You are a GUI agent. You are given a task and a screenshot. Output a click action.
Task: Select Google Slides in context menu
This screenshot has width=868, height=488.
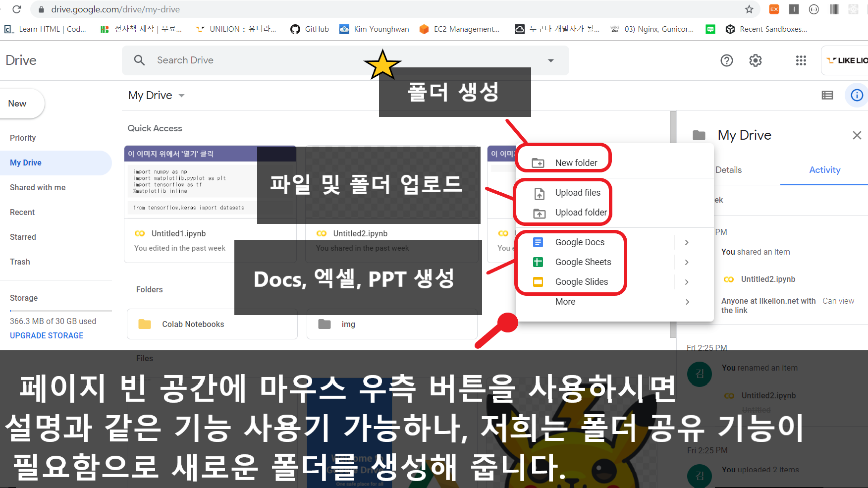(614, 282)
